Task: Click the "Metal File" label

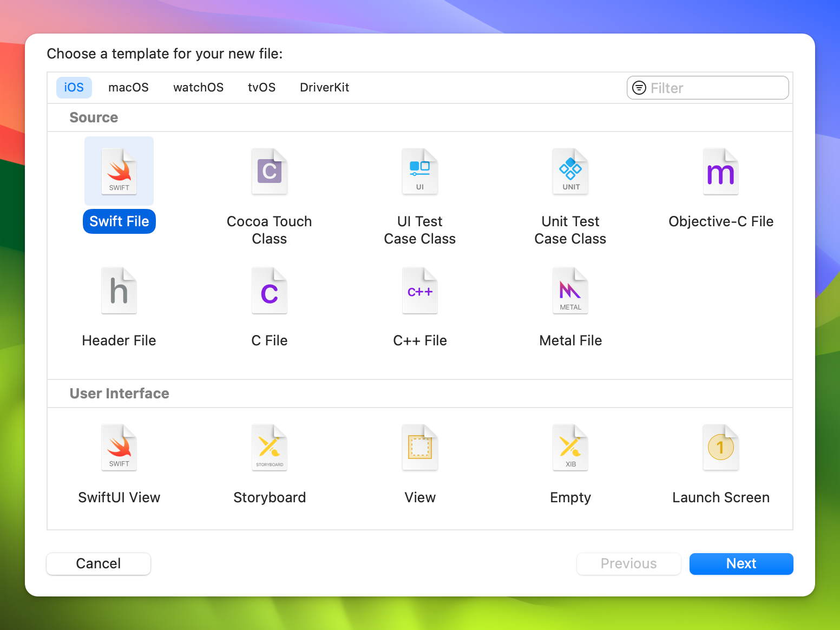Action: pos(570,340)
